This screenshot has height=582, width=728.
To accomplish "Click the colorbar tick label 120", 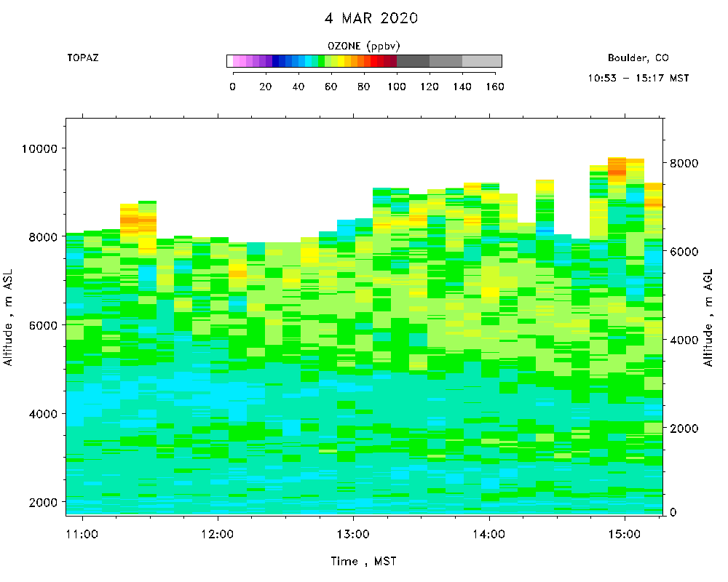I will tap(430, 87).
